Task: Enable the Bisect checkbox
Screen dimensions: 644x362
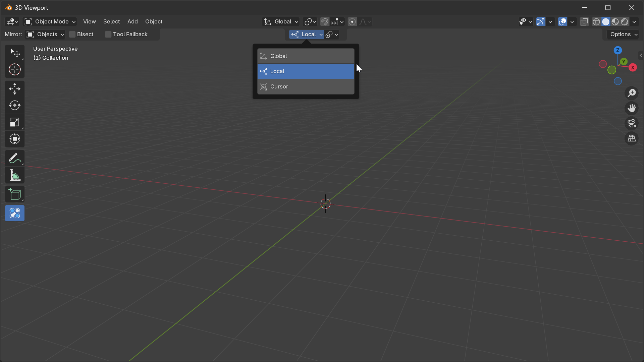Action: coord(72,35)
